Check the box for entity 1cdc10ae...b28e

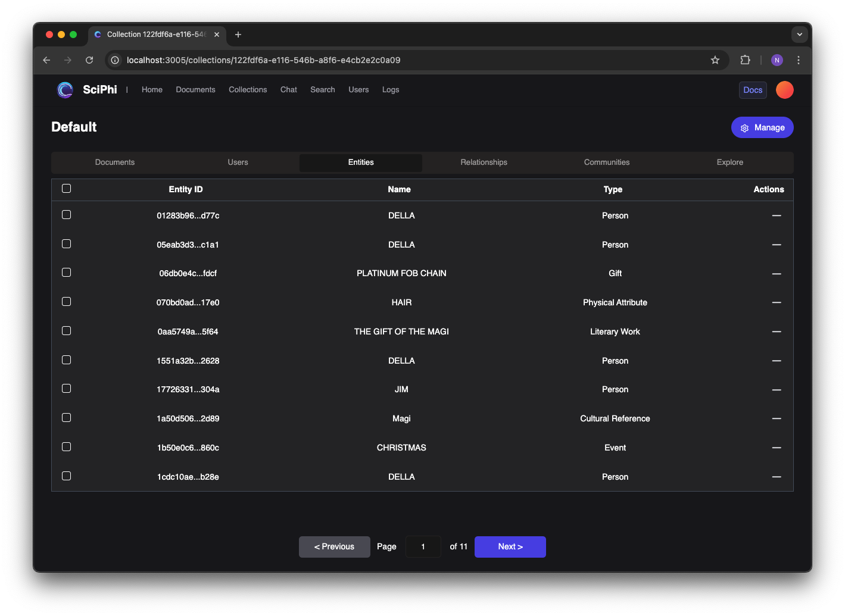click(67, 476)
